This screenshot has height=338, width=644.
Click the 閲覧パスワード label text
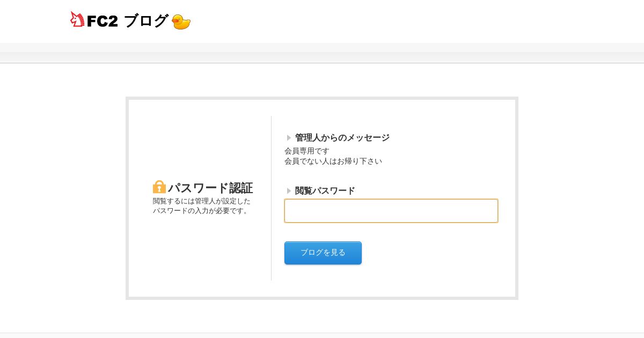[325, 191]
